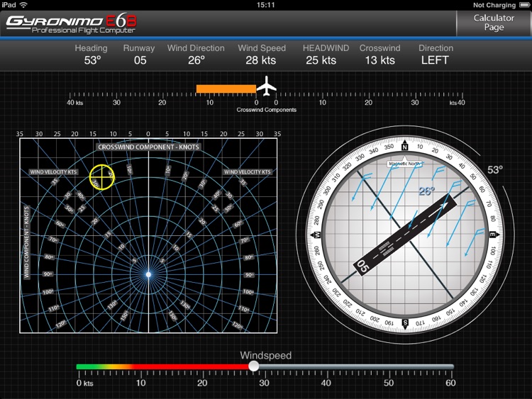This screenshot has height=399, width=532.
Task: Click the yellow crosshair marker on chart
Action: pos(101,177)
